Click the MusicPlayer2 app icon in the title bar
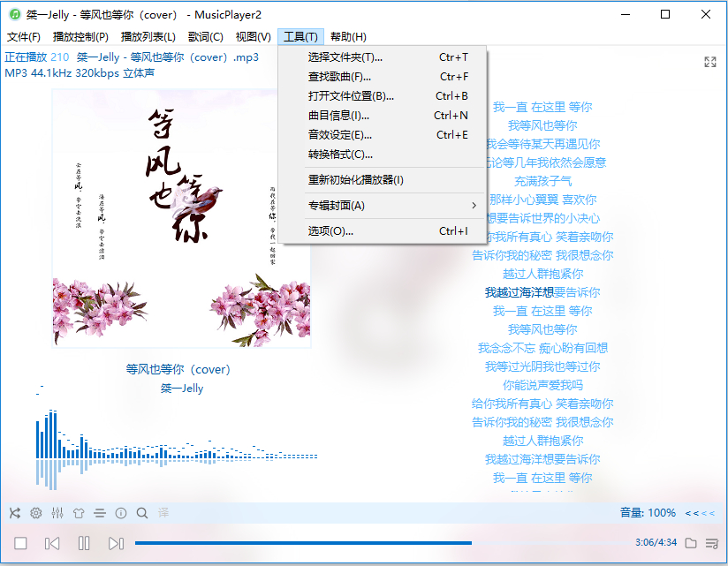The width and height of the screenshot is (728, 566). coord(14,14)
